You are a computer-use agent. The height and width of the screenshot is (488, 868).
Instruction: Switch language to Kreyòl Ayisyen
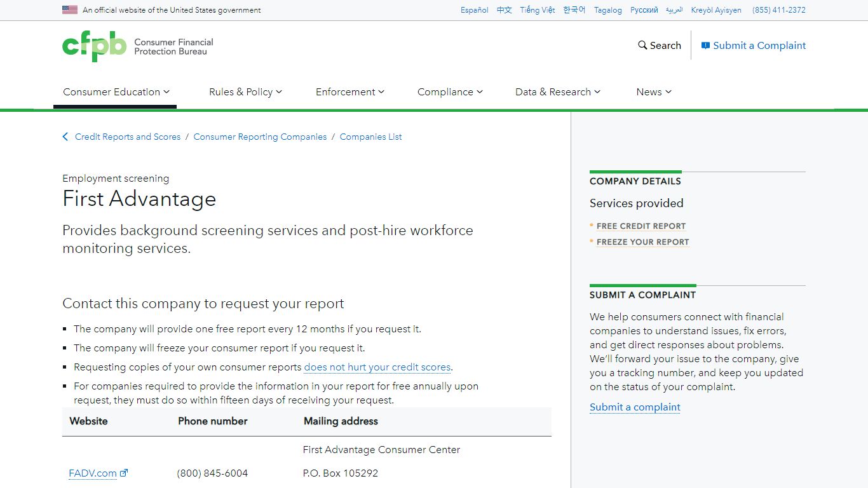tap(716, 10)
